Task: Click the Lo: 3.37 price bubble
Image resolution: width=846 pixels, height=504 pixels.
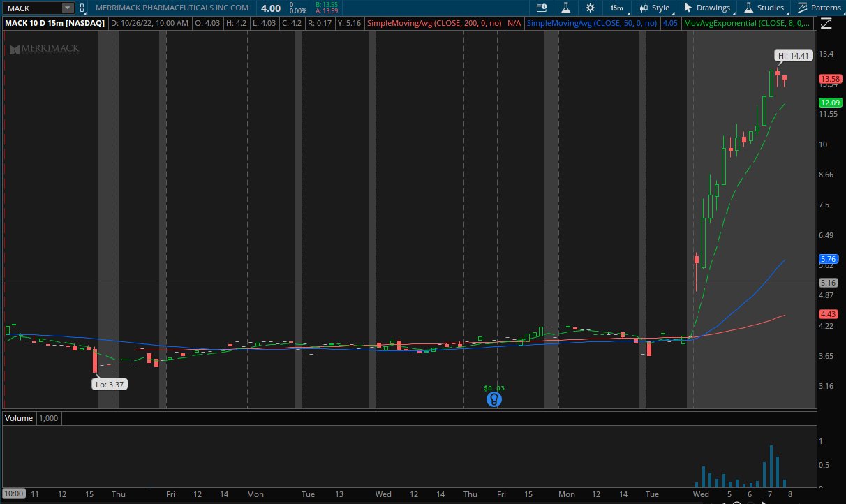Action: click(x=110, y=384)
